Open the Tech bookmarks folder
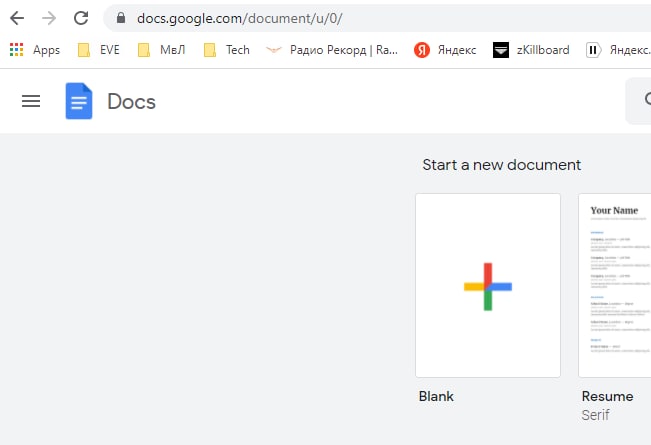Image resolution: width=651 pixels, height=445 pixels. 227,50
